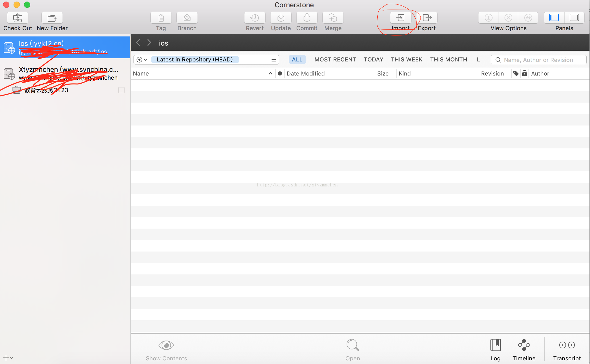
Task: Toggle the left sidebar panel
Action: pos(554,18)
